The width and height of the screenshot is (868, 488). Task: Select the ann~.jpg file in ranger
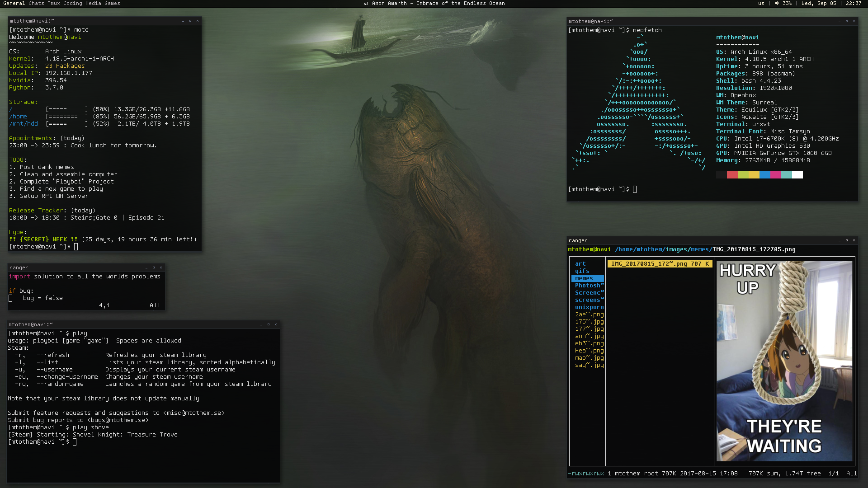tap(590, 336)
